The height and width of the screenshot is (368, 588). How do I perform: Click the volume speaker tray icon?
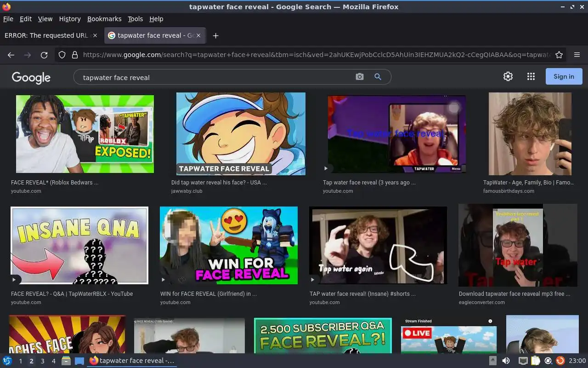506,361
